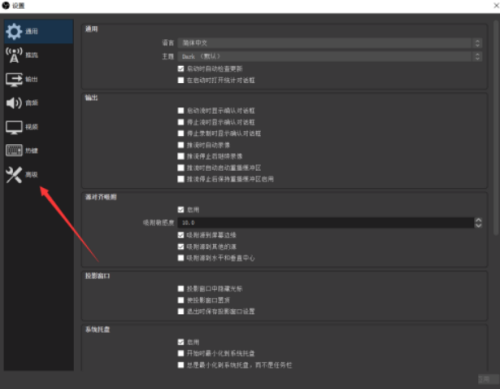This screenshot has height=389, width=500.
Task: Click the settings page vertical scrollbar
Action: pos(496,127)
